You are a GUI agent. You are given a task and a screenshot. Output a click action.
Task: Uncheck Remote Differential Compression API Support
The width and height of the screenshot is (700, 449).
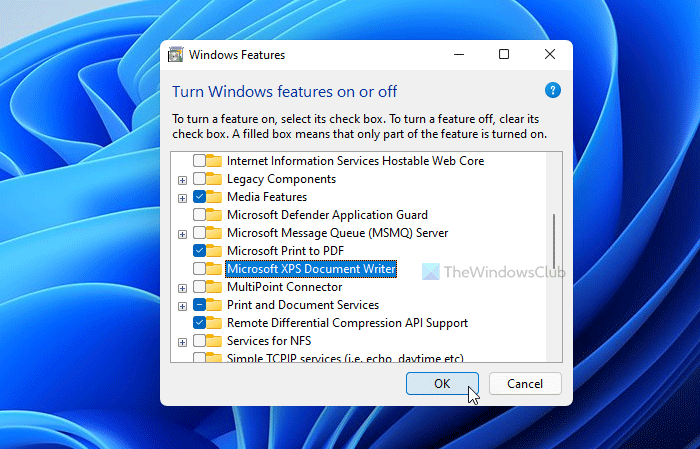click(x=199, y=323)
